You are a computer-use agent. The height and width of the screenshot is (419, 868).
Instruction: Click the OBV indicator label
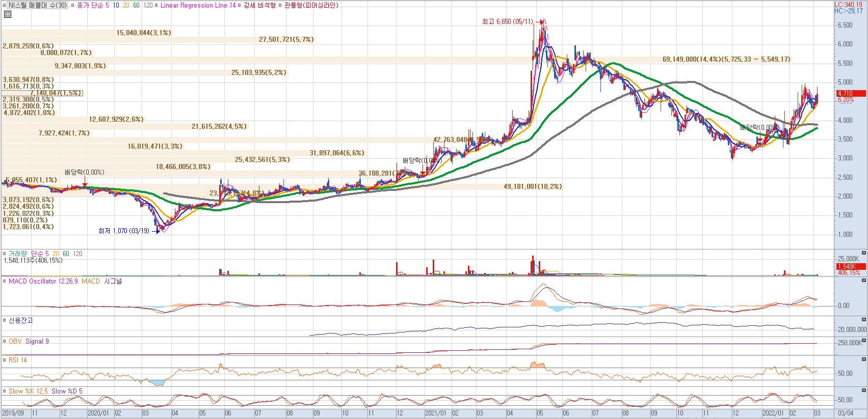(15, 341)
